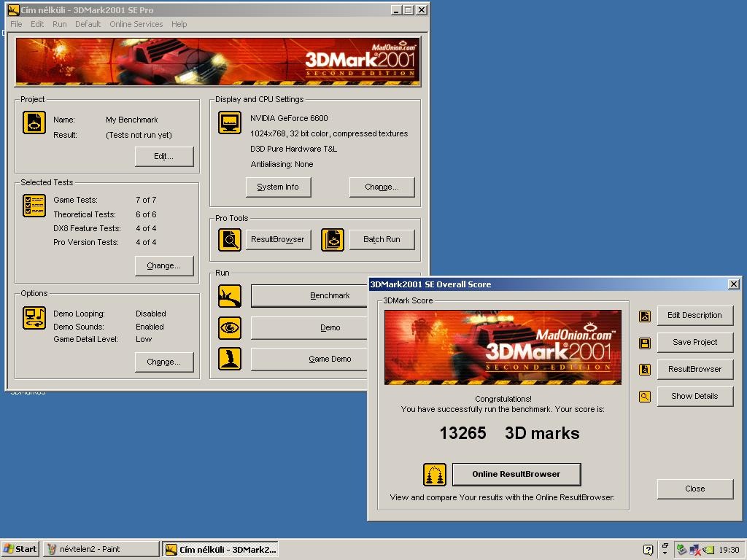Click the 13265 score value
This screenshot has height=560, width=747.
click(462, 433)
